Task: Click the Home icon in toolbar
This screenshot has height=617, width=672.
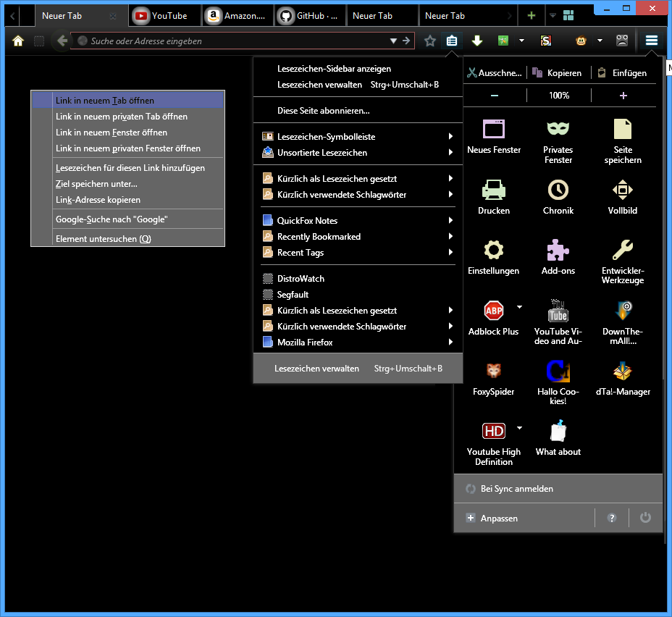Action: 18,41
